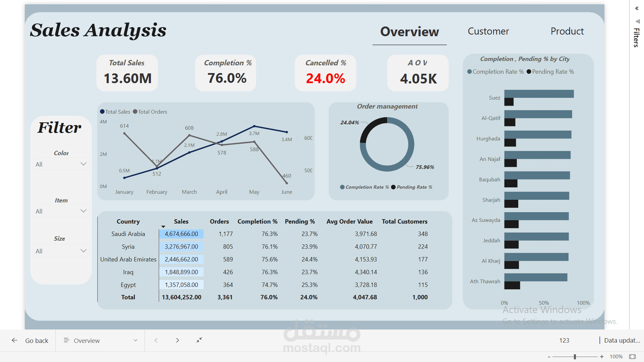
Task: Open the Size filter dropdown
Action: click(x=61, y=251)
